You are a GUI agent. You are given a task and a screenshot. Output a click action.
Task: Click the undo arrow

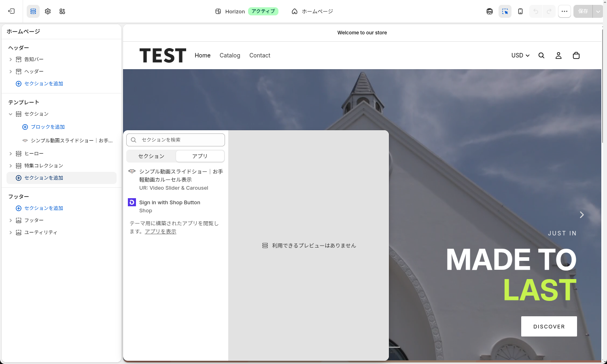pos(536,11)
